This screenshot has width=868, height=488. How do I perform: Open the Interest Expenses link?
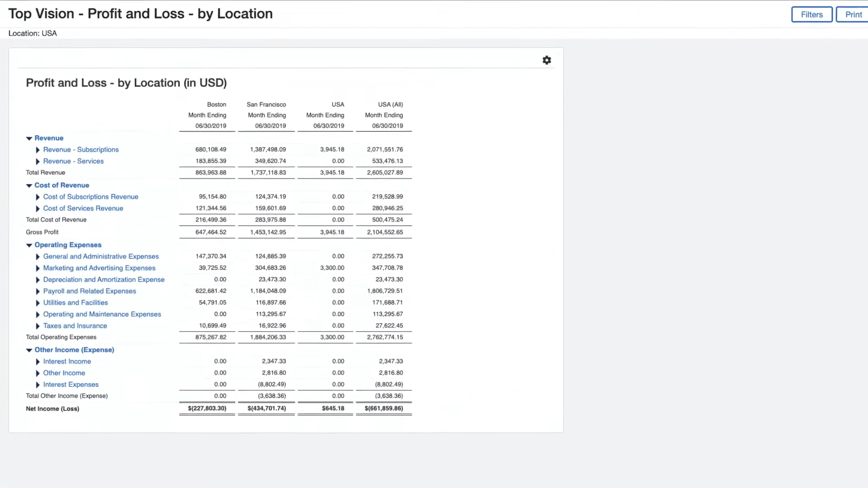coord(71,385)
